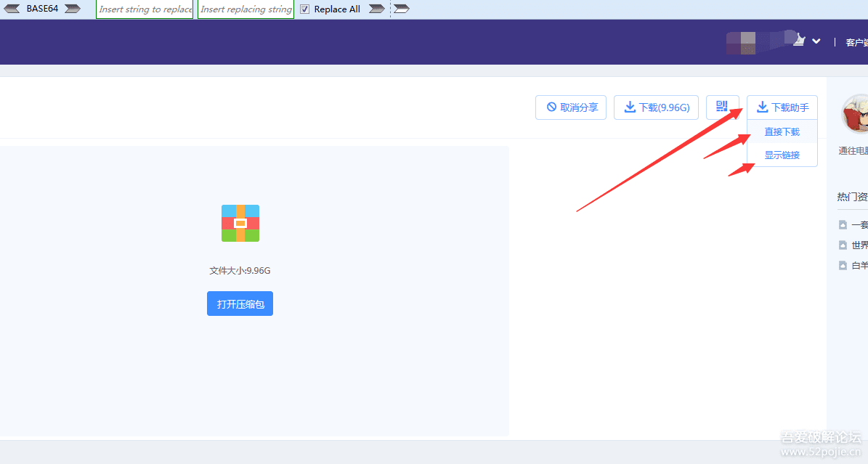Open the first hot resource starting with 一套
The width and height of the screenshot is (868, 464).
click(x=859, y=224)
